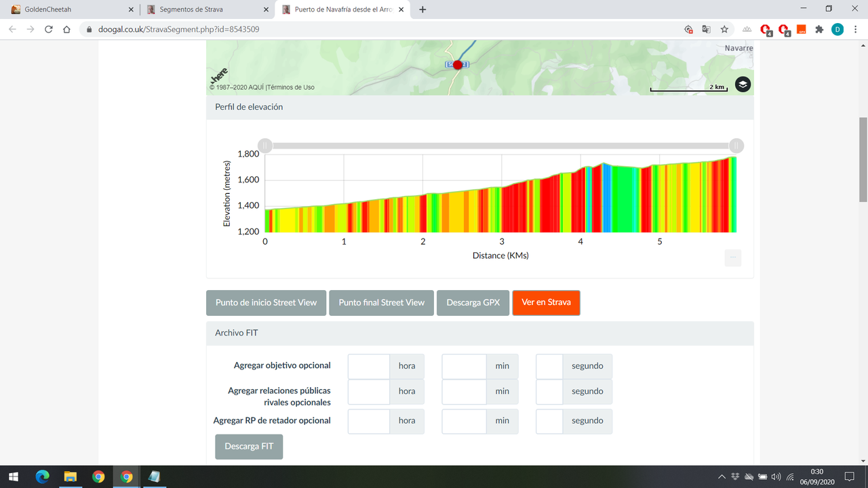Open the Extensions puzzle menu
Viewport: 868px width, 488px height.
click(819, 29)
